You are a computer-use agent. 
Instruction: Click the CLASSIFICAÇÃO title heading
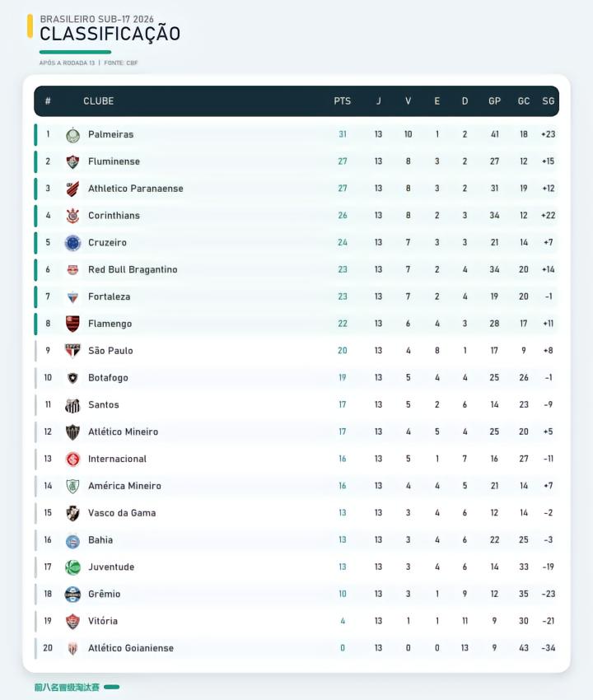coord(110,34)
